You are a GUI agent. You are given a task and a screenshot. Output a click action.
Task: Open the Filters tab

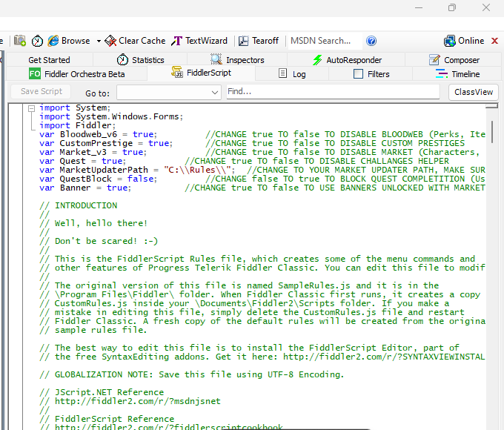point(371,74)
